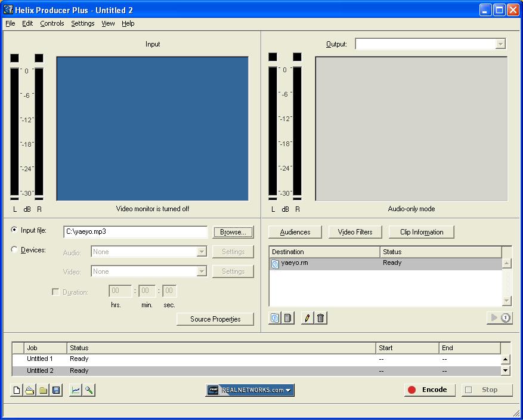
Task: Click the input file path field
Action: [x=135, y=231]
